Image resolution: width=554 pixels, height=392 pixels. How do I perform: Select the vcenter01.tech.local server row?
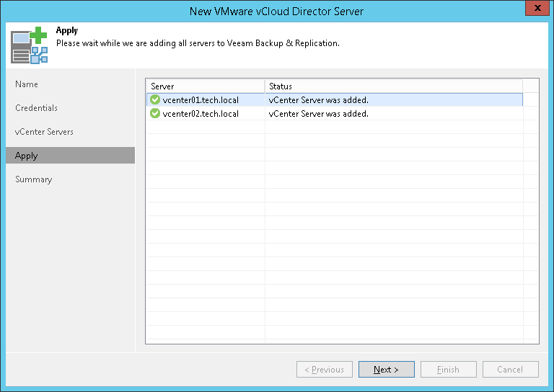(x=335, y=100)
